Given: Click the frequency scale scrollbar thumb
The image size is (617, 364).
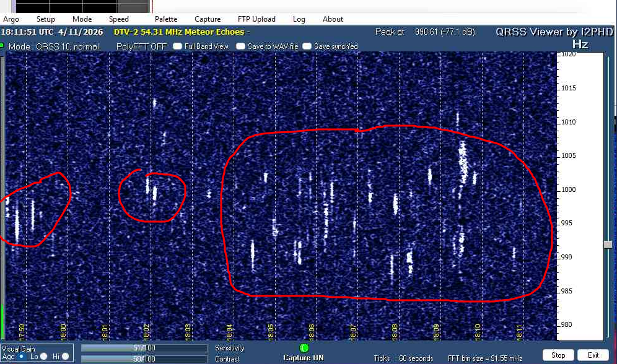Looking at the screenshot, I should (x=608, y=245).
